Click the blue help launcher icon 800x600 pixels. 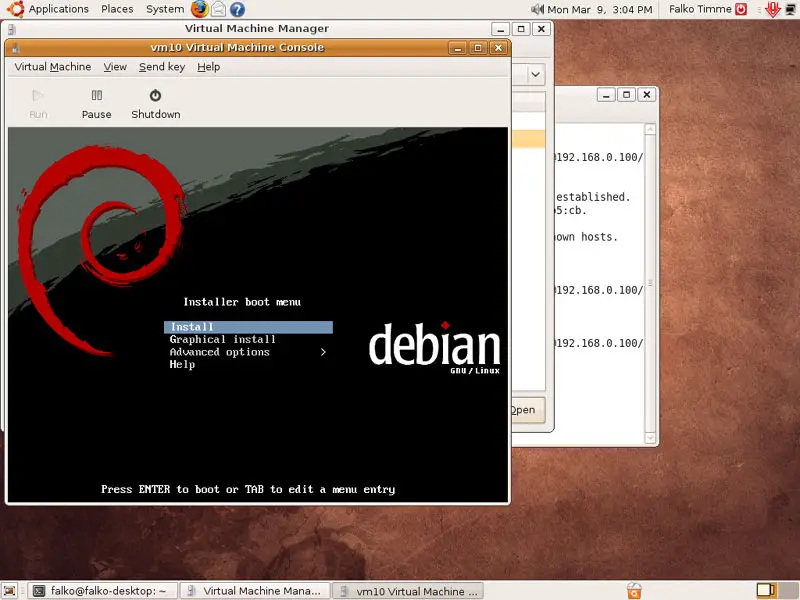(237, 9)
